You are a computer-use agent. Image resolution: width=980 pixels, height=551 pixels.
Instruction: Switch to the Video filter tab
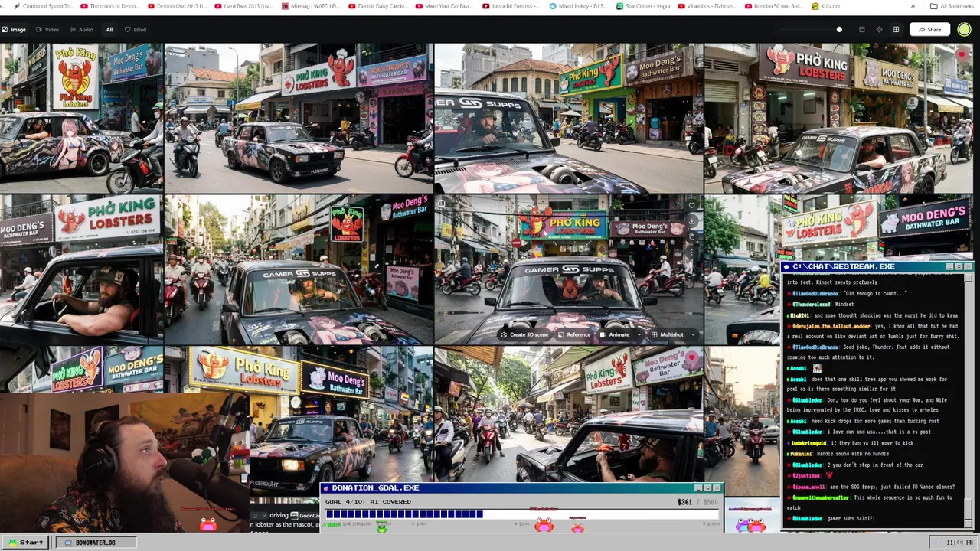pyautogui.click(x=47, y=30)
